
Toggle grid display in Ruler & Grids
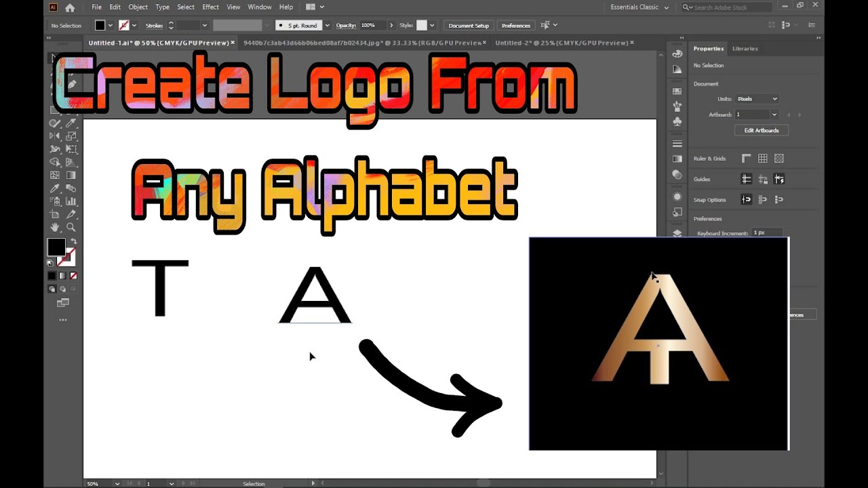tap(762, 159)
